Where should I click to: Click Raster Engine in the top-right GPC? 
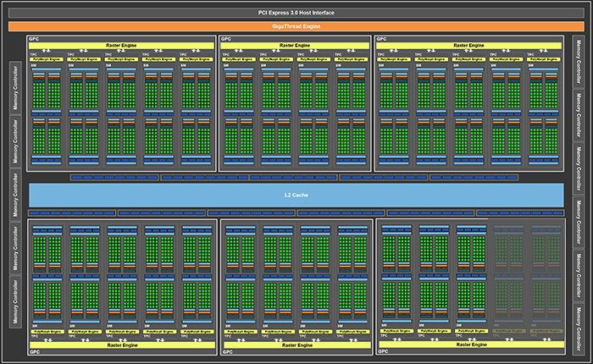click(x=468, y=46)
